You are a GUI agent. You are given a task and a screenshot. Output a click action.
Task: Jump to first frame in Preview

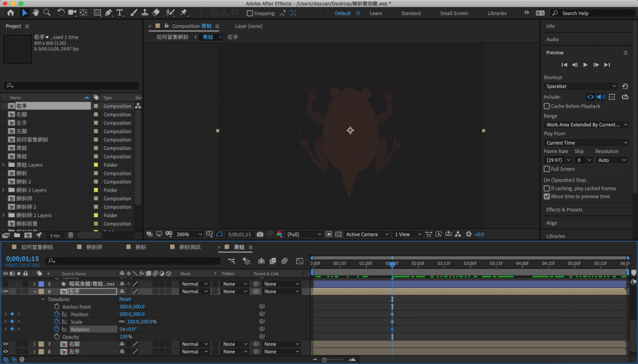coord(564,65)
